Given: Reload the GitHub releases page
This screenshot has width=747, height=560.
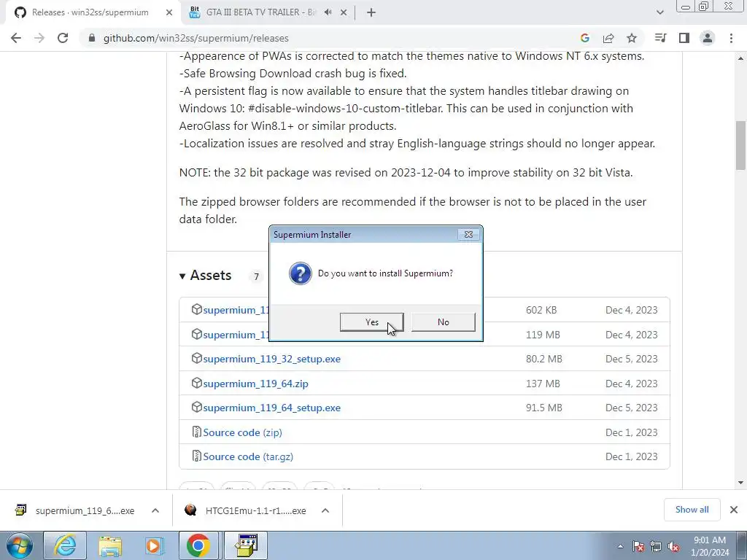Looking at the screenshot, I should click(x=63, y=38).
